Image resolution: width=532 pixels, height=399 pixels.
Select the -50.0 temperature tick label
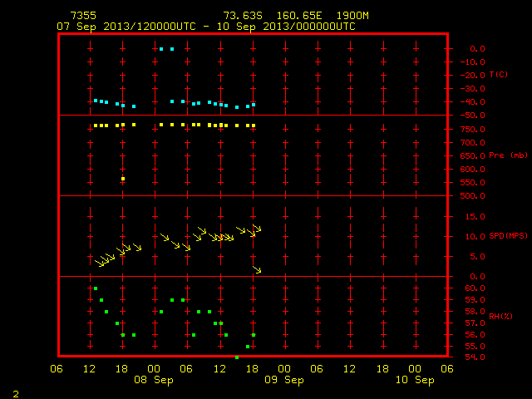[472, 116]
